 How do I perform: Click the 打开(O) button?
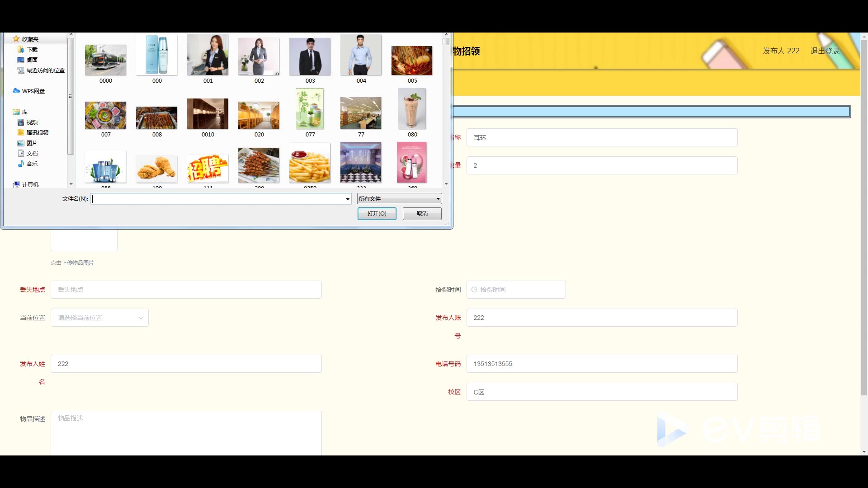tap(377, 214)
